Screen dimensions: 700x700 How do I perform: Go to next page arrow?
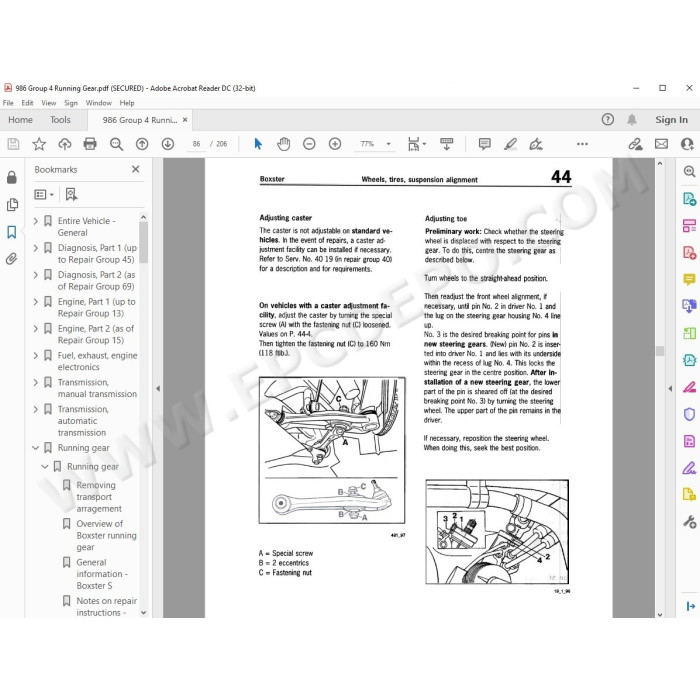pos(167,144)
